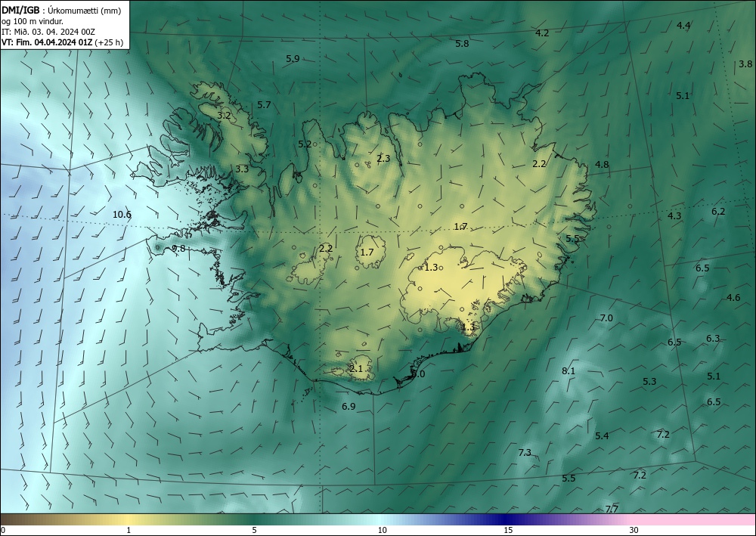Click the 2.3 value in north Iceland
Screen dimensions: 756x536
click(383, 158)
